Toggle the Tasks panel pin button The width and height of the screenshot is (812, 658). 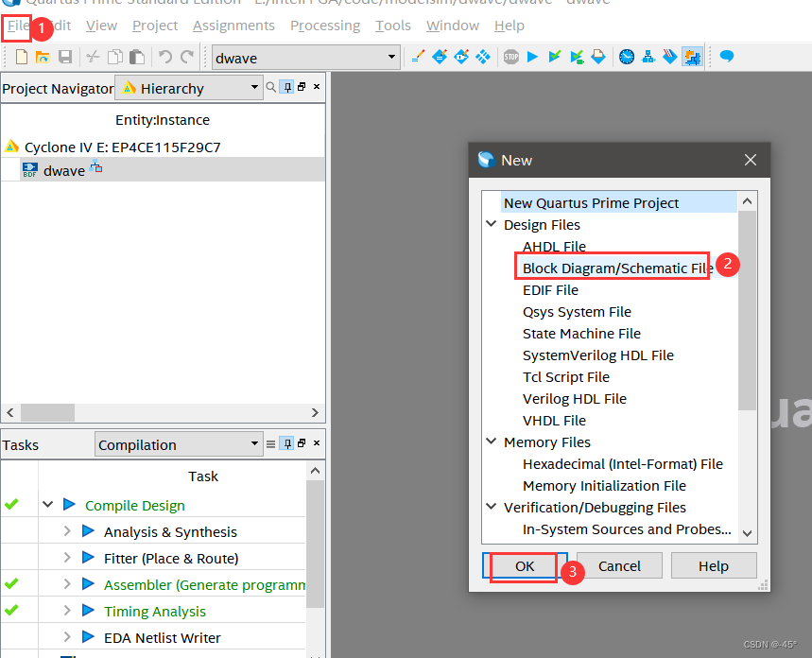click(286, 443)
